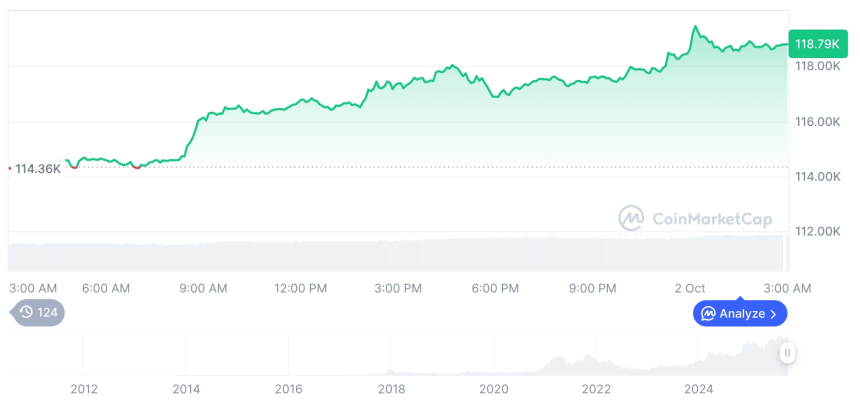Jump to 2018 on the overview timeline
Screen dimensions: 860x401
coord(391,389)
